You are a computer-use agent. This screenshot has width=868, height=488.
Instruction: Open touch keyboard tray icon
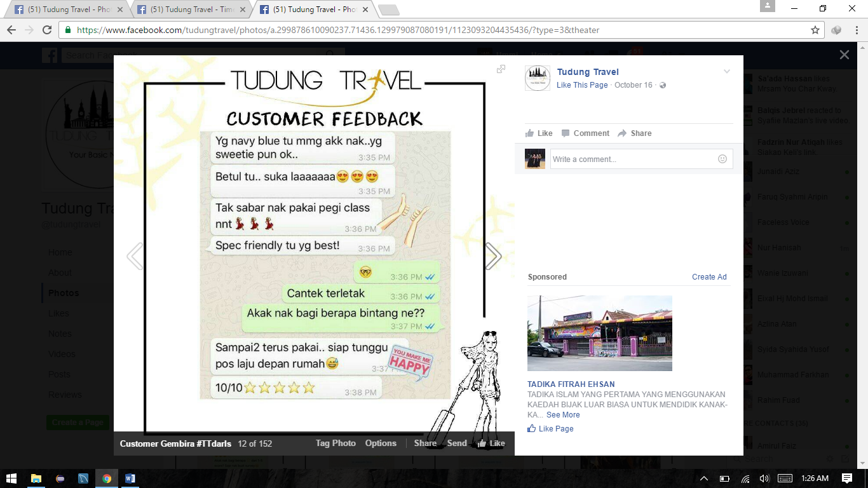click(x=785, y=478)
